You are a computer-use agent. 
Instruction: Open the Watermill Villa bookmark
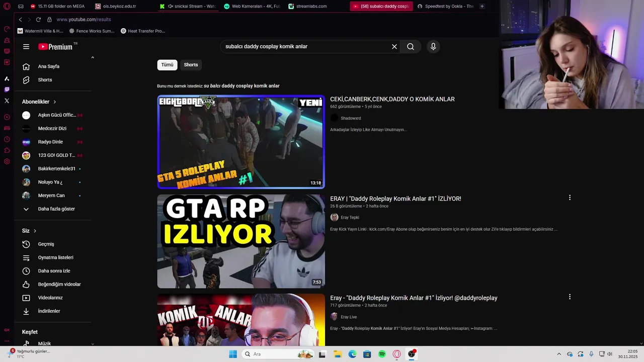(x=40, y=31)
